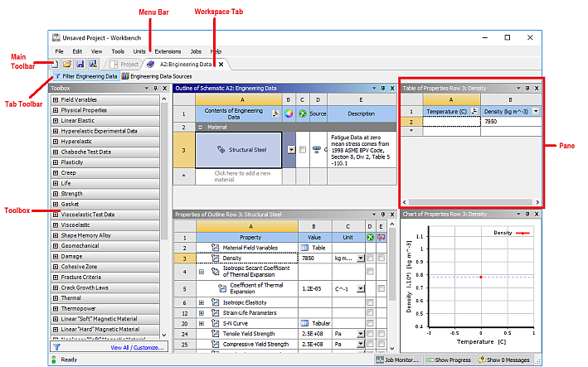The image size is (588, 367).
Task: Collapse the Material group in Outline
Action: pos(200,128)
